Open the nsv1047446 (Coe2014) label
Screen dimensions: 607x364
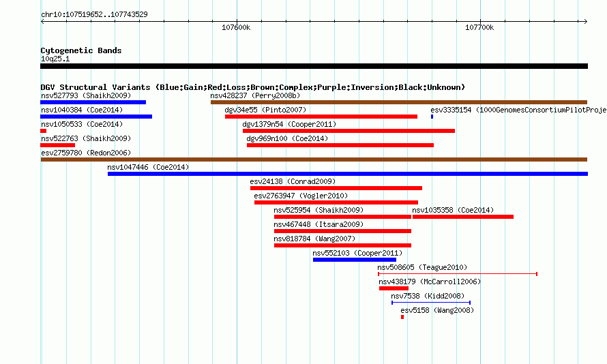[x=148, y=167]
